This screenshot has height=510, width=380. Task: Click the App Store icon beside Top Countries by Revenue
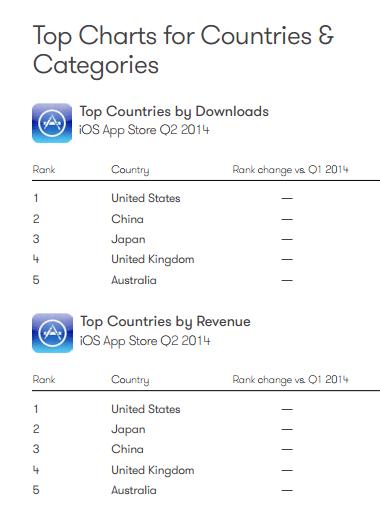coord(52,333)
